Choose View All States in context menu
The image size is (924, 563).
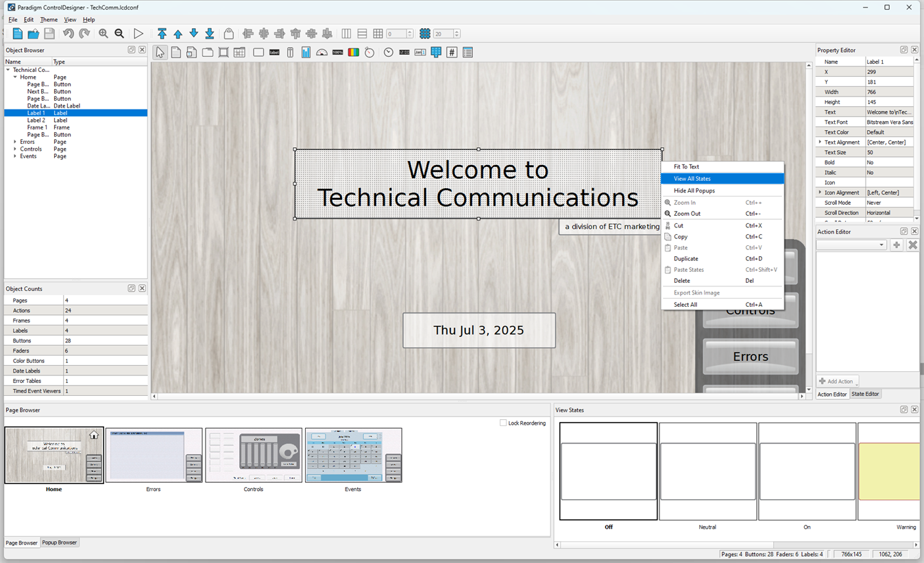[692, 179]
